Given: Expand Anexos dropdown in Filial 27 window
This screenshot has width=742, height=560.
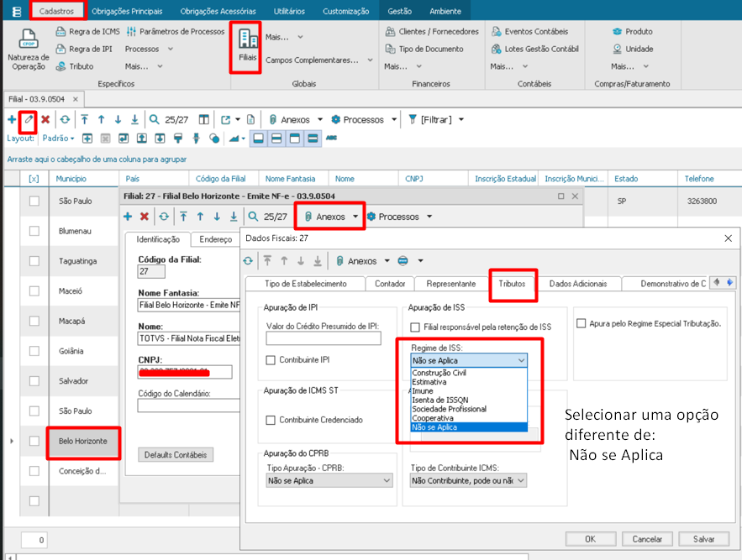Looking at the screenshot, I should click(x=355, y=217).
